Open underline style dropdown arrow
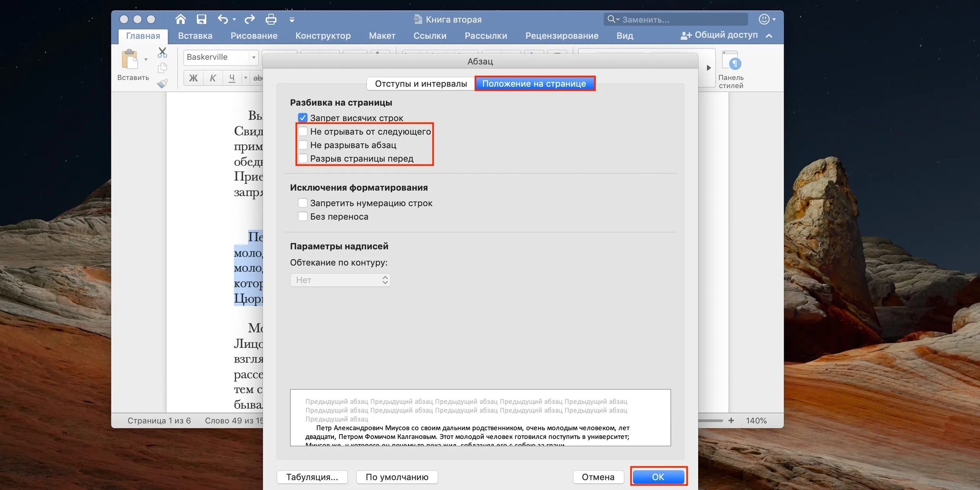The image size is (980, 490). [x=246, y=78]
